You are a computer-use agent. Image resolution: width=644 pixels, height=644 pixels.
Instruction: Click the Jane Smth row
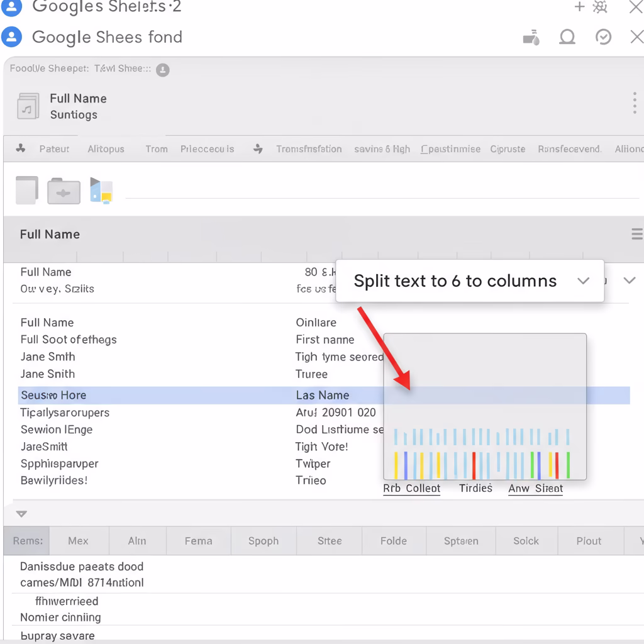point(48,357)
